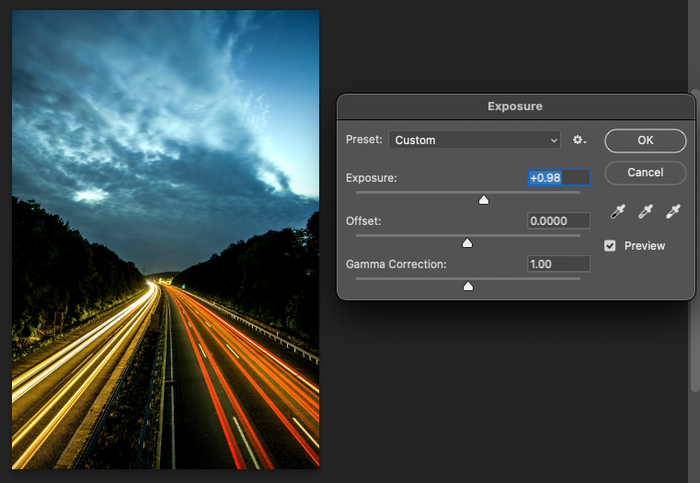The height and width of the screenshot is (483, 700).
Task: Select the white point eyedropper
Action: (673, 212)
